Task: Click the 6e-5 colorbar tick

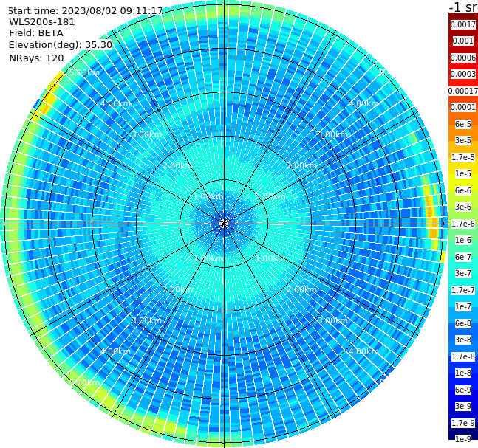Action: pos(463,124)
